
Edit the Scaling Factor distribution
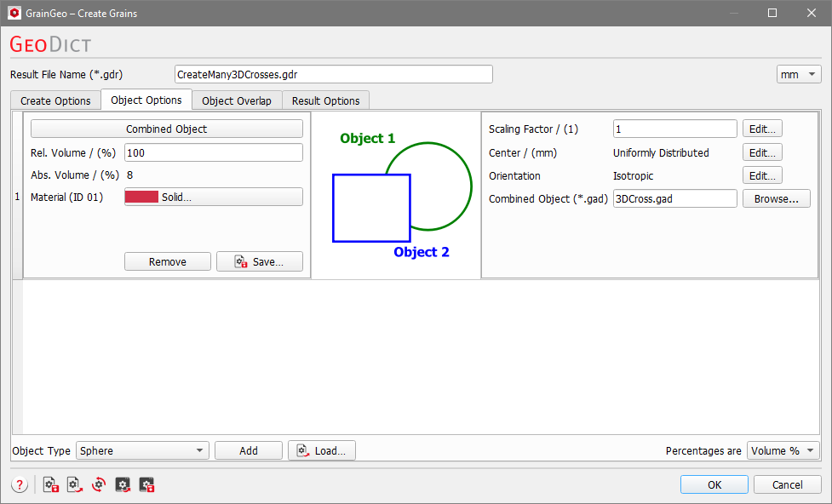762,129
